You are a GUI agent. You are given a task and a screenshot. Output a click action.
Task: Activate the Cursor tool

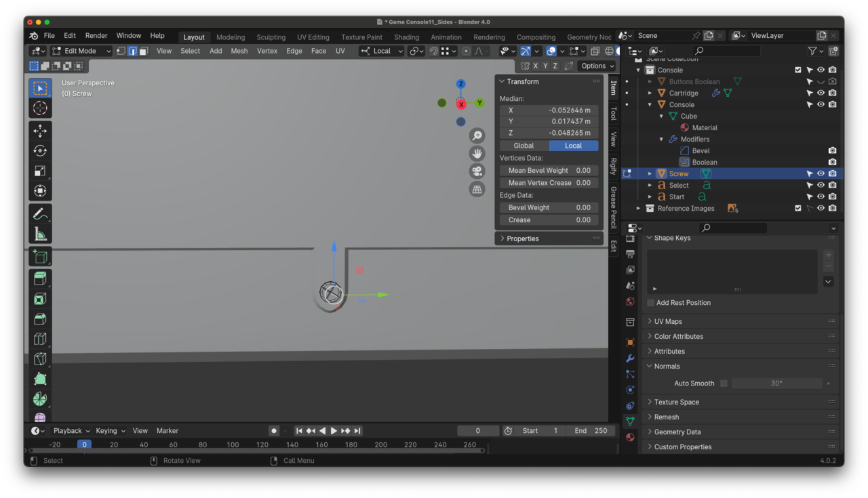(x=40, y=108)
